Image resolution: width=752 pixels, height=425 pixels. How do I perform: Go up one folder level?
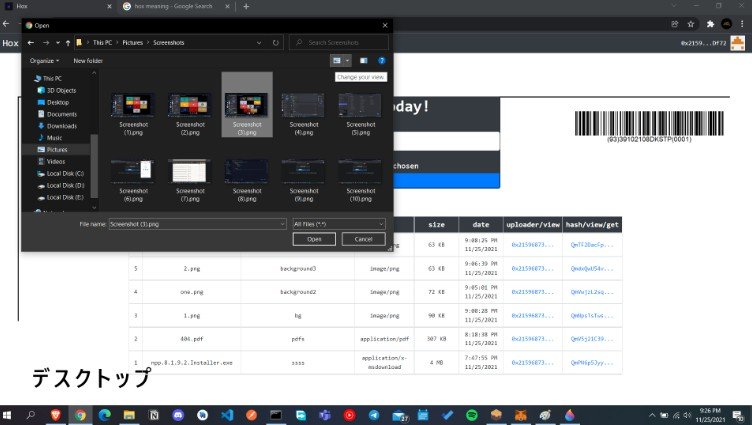tap(68, 43)
